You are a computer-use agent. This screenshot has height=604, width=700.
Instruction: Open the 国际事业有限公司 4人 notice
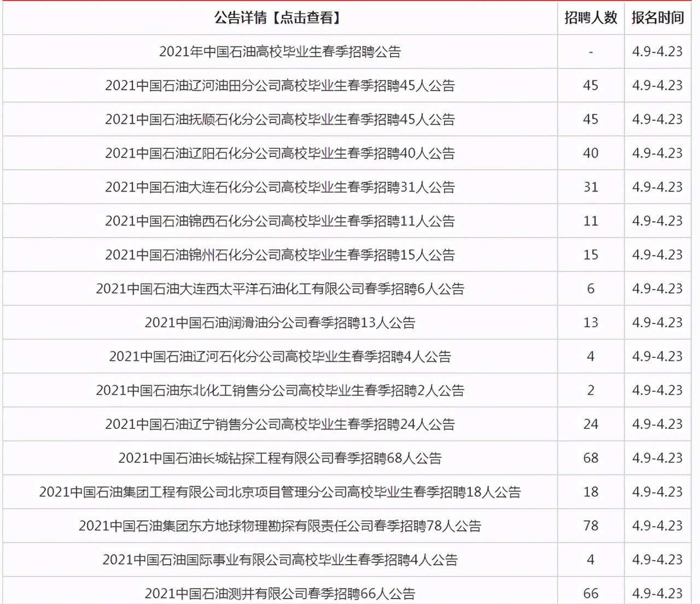(x=280, y=560)
